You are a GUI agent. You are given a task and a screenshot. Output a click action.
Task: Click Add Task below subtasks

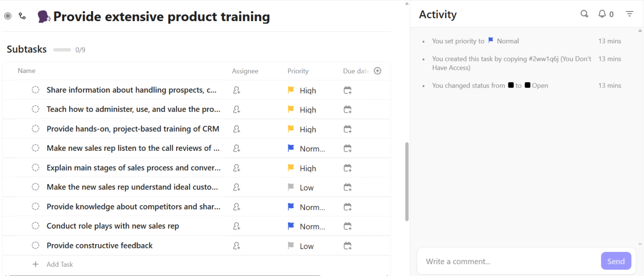(x=59, y=264)
